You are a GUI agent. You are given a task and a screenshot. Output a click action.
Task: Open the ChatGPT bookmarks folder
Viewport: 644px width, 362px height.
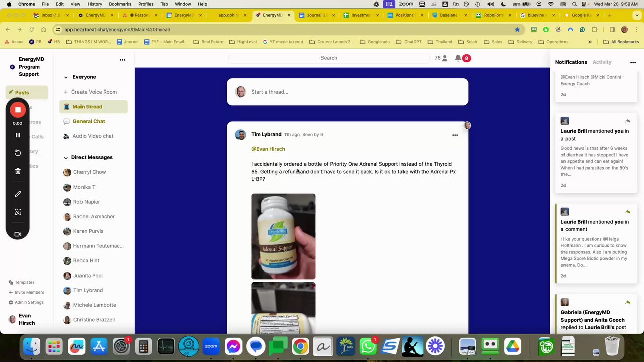(409, 42)
